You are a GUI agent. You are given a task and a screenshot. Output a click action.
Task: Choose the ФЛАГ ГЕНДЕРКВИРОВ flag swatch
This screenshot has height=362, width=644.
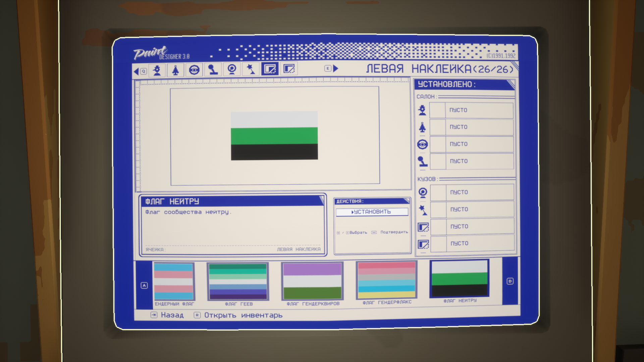(312, 281)
